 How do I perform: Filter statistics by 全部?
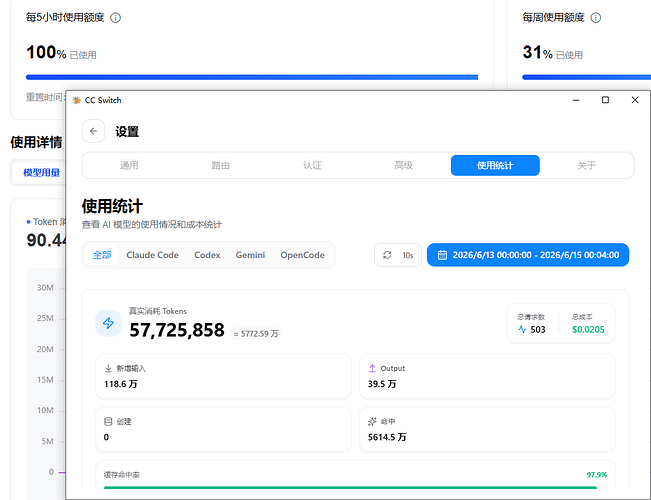click(102, 255)
